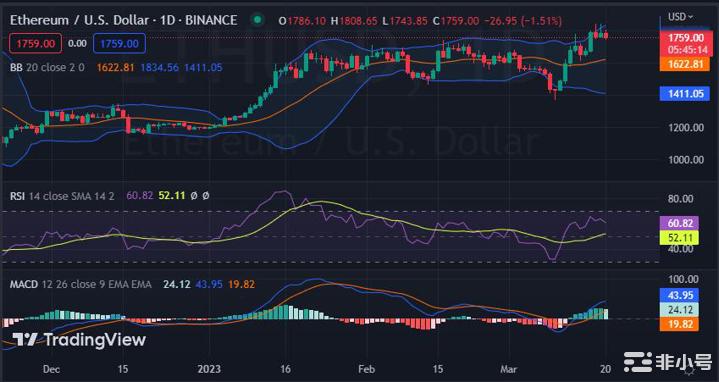
Task: Click MACD histogram value 24.12 in legend
Action: click(x=177, y=285)
